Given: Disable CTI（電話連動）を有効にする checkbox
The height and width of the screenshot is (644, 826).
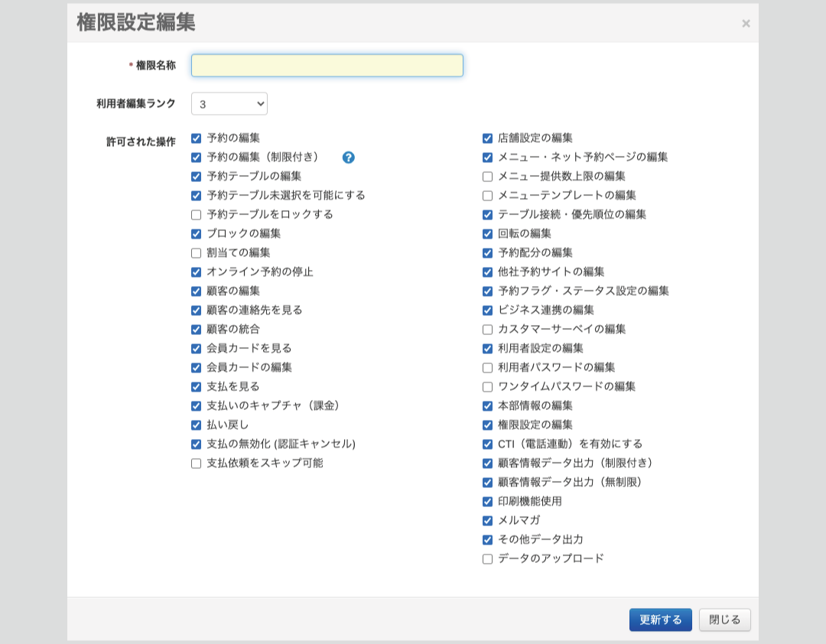Looking at the screenshot, I should point(488,444).
